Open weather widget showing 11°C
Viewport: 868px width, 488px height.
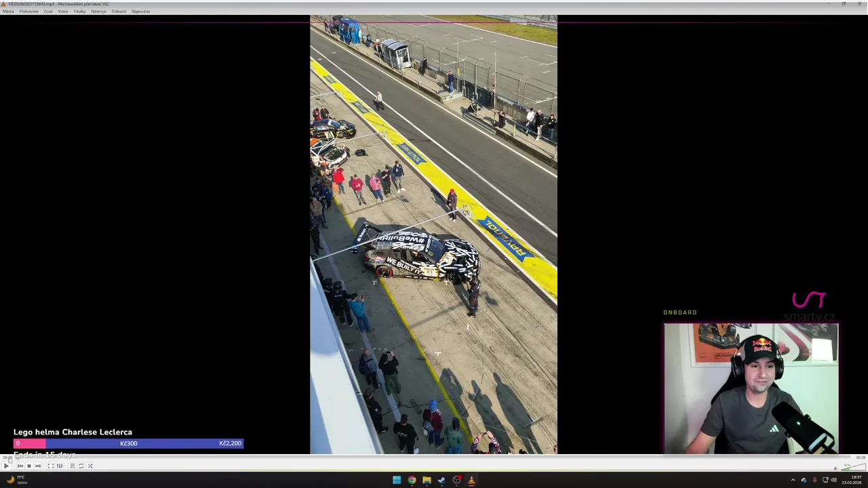point(16,480)
